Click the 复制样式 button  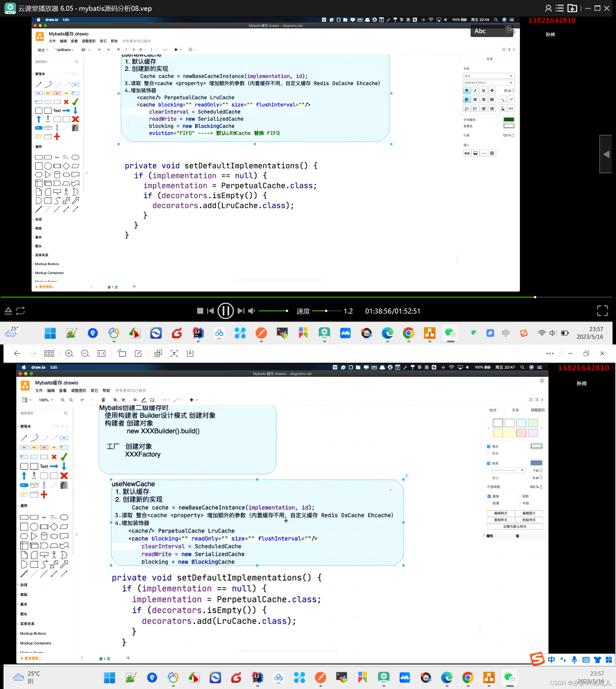click(x=501, y=520)
